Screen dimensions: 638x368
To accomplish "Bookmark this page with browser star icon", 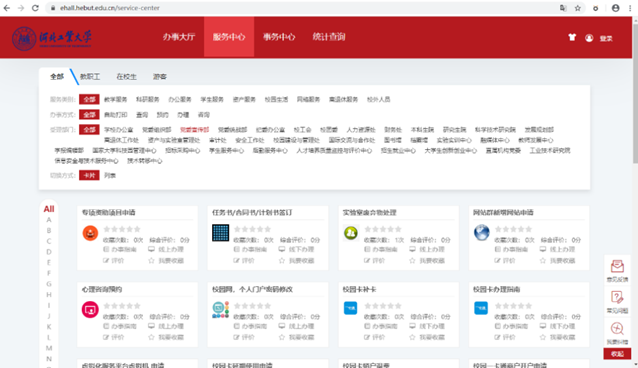I will point(578,8).
